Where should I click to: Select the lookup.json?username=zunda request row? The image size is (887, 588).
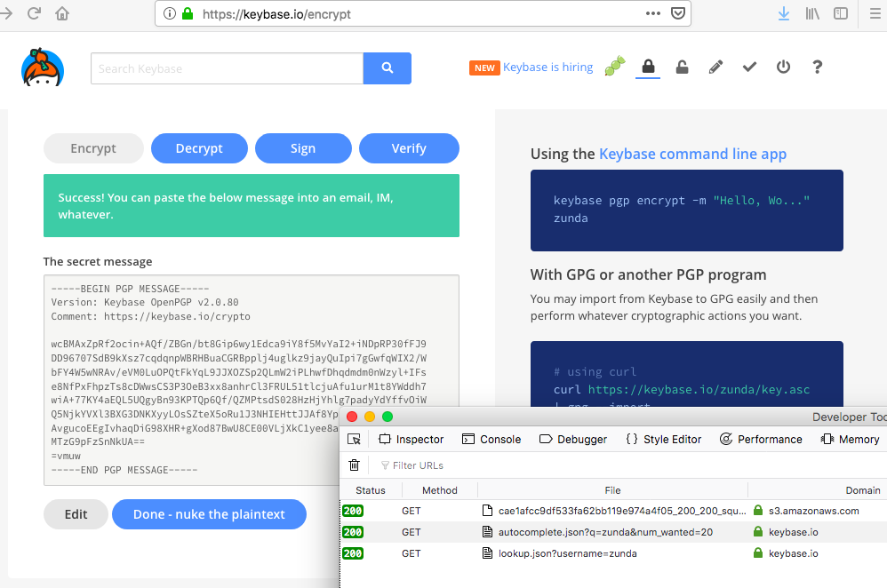pyautogui.click(x=613, y=553)
